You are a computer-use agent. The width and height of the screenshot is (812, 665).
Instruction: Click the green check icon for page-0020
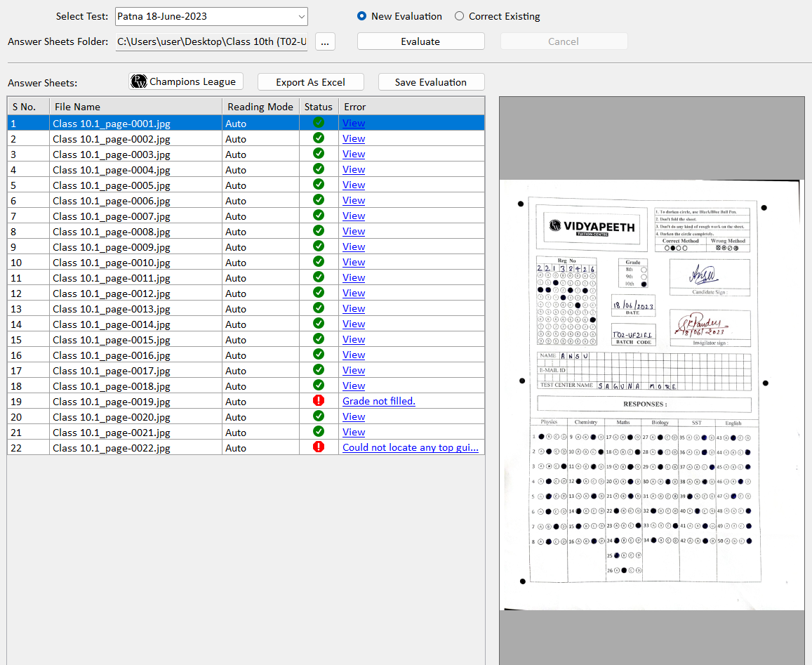(319, 416)
